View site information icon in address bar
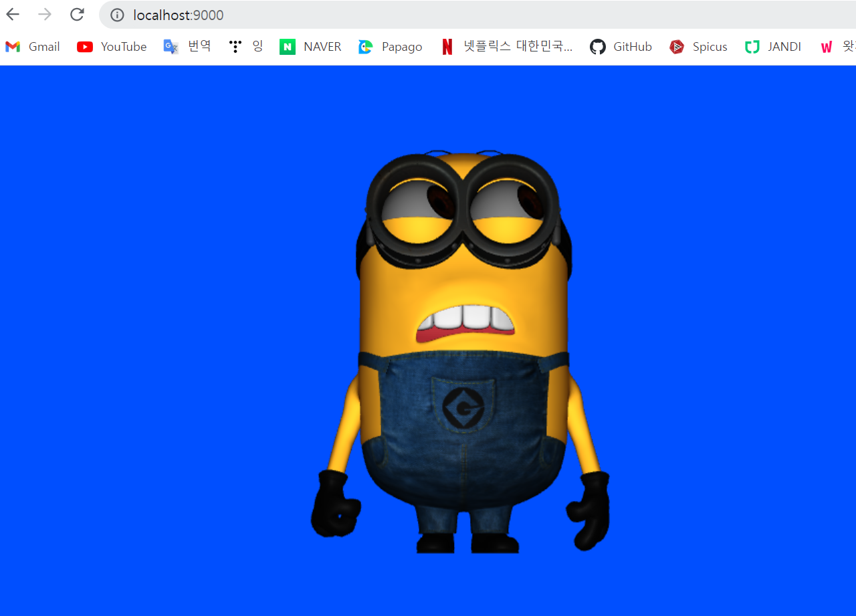Viewport: 856px width, 616px height. click(x=118, y=15)
